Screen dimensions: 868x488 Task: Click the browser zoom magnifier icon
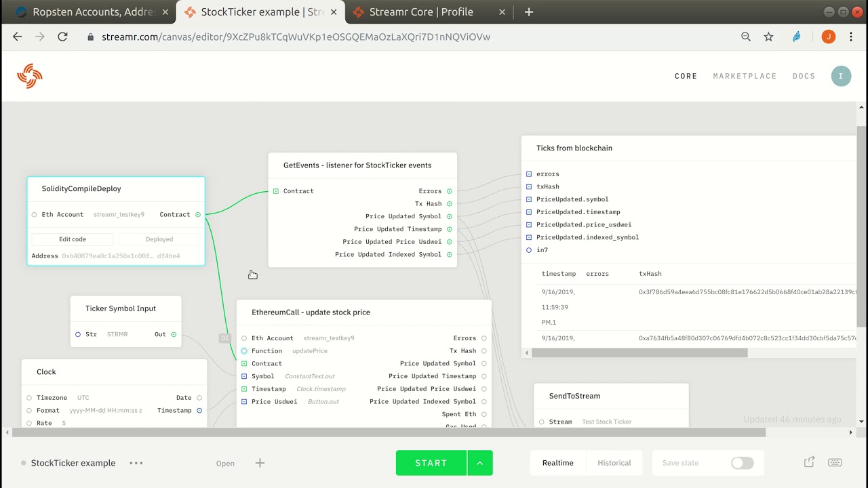click(746, 37)
